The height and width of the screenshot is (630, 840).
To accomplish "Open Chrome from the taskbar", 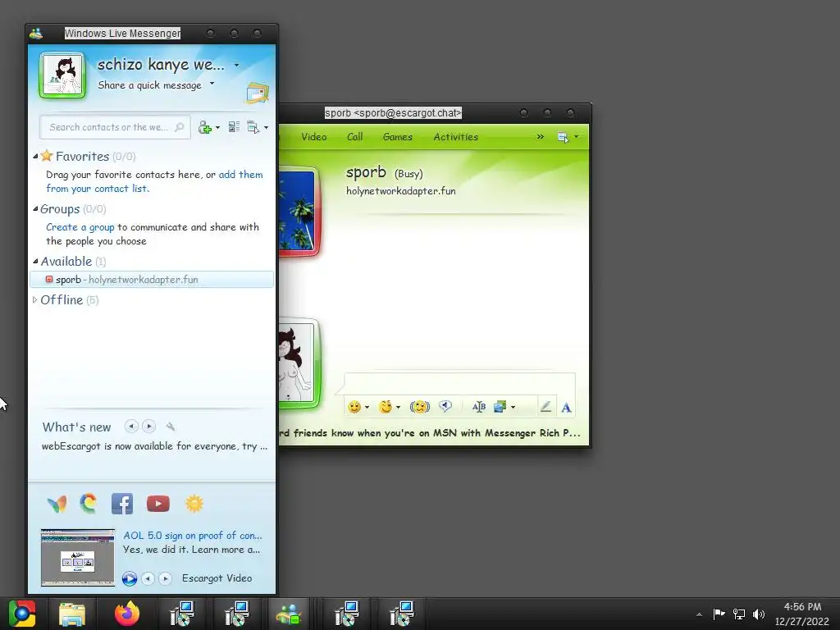I will pyautogui.click(x=22, y=614).
